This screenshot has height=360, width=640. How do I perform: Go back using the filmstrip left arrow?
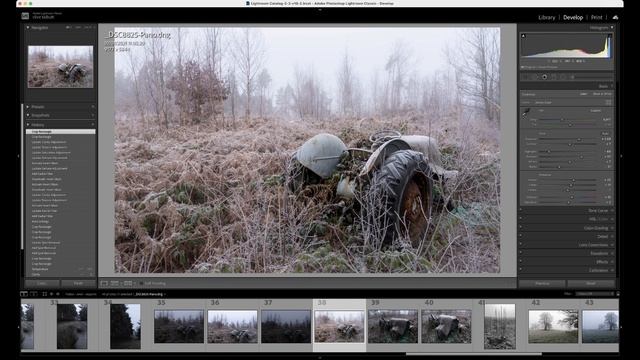(x=51, y=294)
